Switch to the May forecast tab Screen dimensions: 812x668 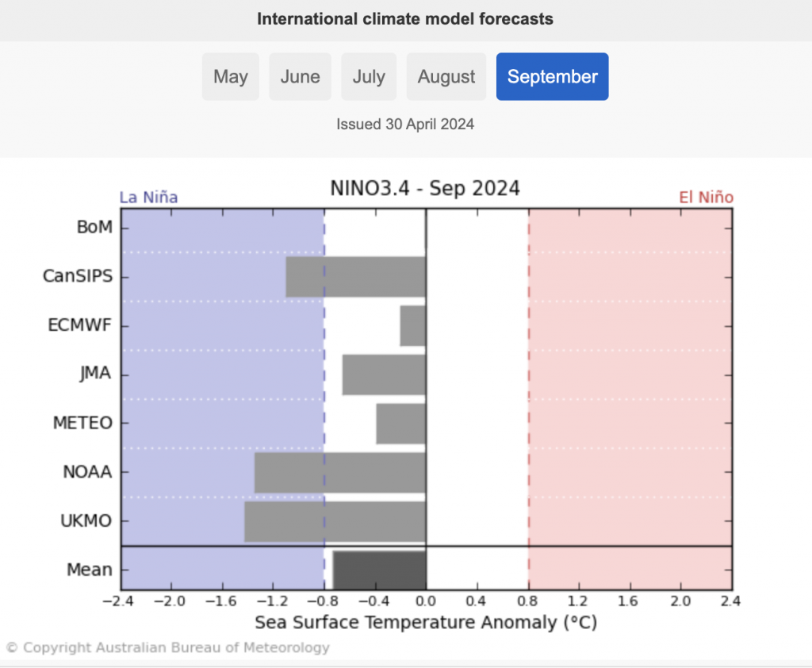point(230,77)
